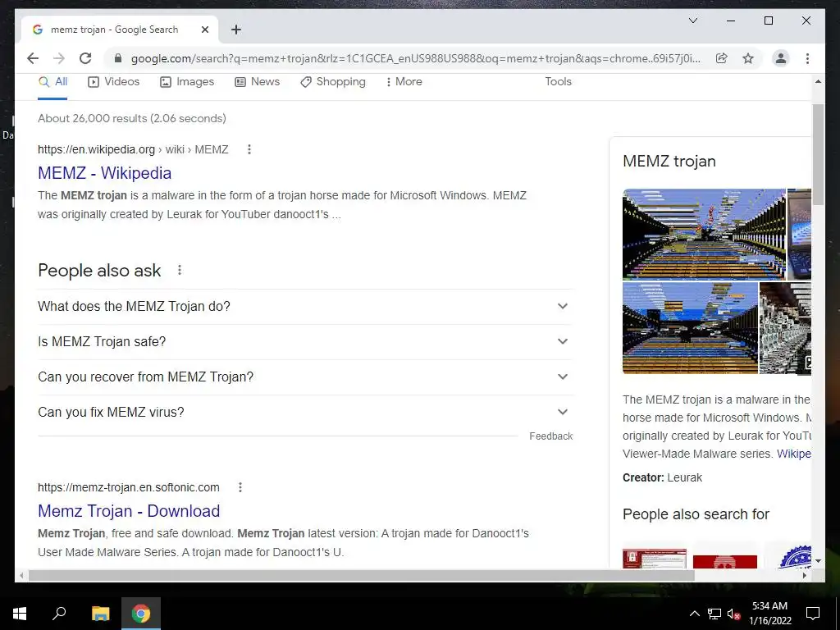Click the muted volume tray icon
The image size is (840, 630).
(733, 614)
